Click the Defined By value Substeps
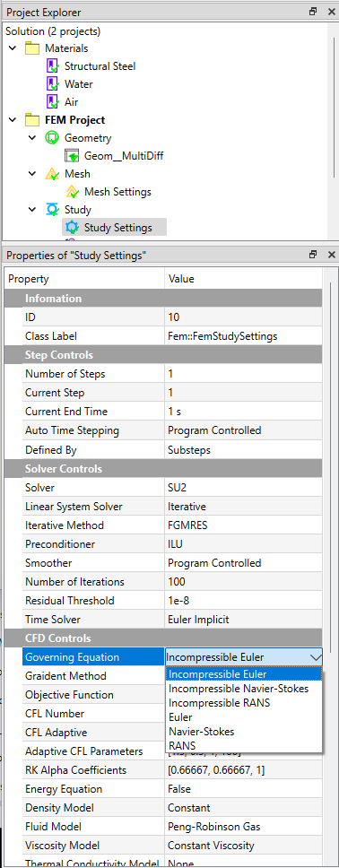Screen dimensions: 339x868 click(x=244, y=450)
